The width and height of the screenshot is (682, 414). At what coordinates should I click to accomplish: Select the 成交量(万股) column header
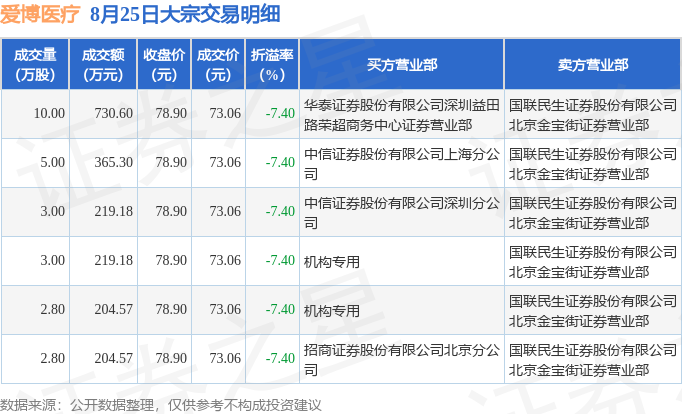pyautogui.click(x=35, y=64)
